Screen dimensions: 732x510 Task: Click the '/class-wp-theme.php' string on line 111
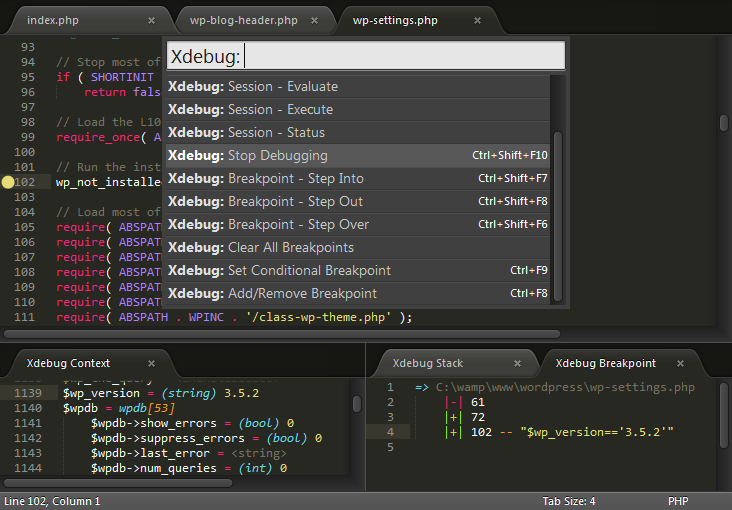pos(319,317)
